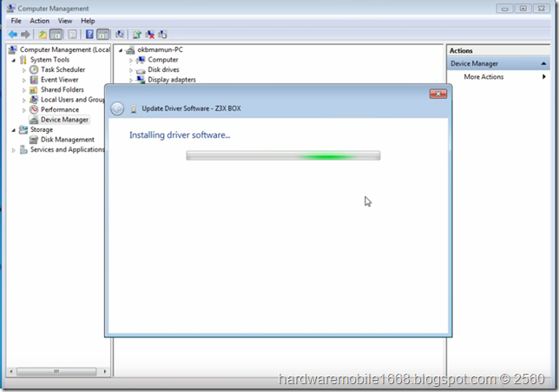Toggle the Show/Hide Console Tree toolbar icon
The image size is (559, 392).
(x=56, y=35)
